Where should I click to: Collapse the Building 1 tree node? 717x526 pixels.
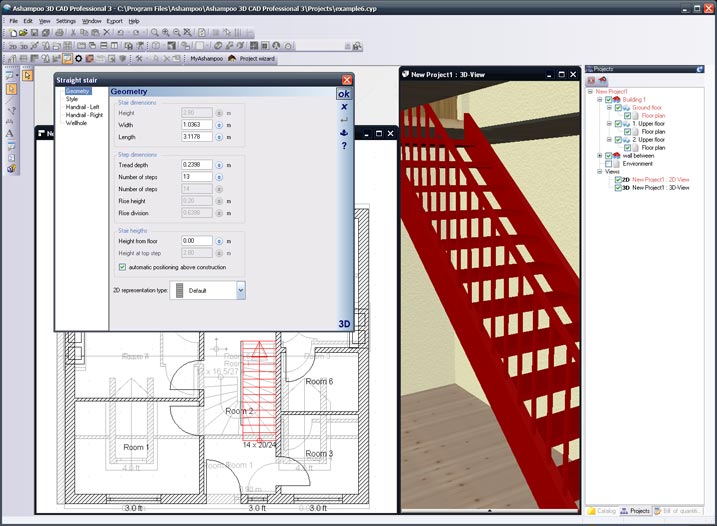(599, 99)
